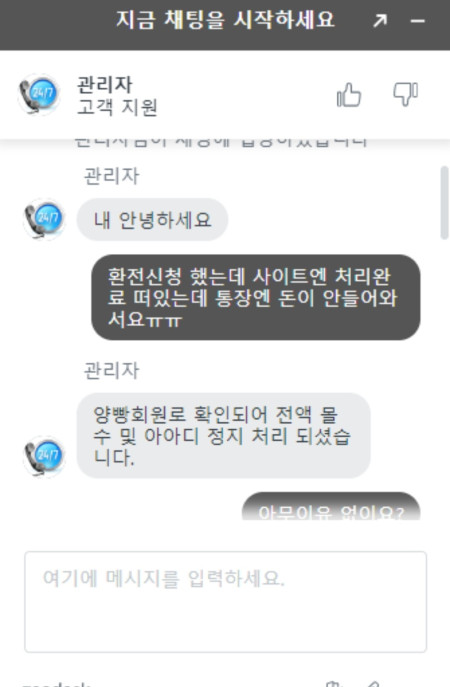The width and height of the screenshot is (450, 687).
Task: Focus the 여기에 메시지를 입력하세요 input box
Action: pyautogui.click(x=226, y=602)
